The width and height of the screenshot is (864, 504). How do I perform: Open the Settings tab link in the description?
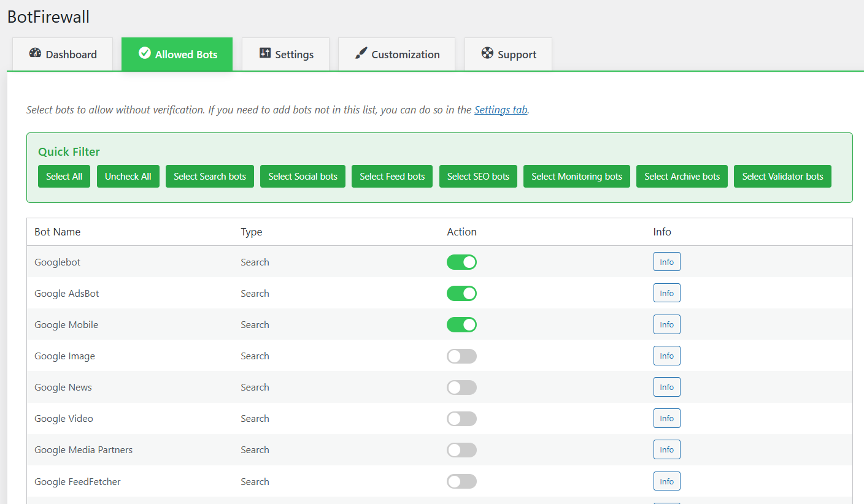point(500,110)
